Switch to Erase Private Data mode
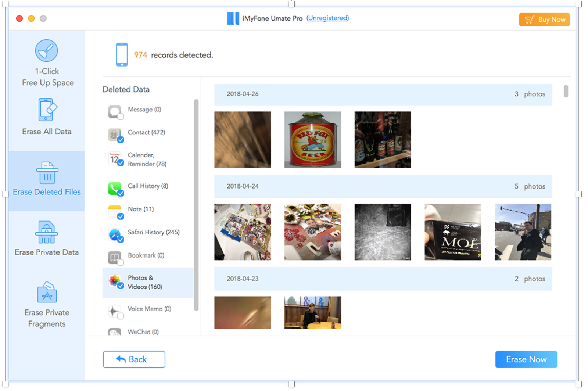Viewport: 588px width, 391px height. (47, 239)
